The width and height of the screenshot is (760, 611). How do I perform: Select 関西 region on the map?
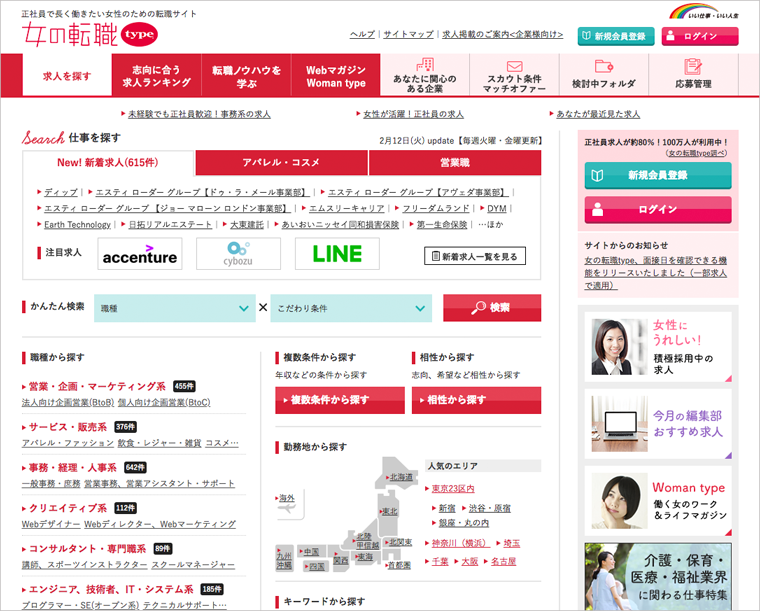[x=341, y=560]
